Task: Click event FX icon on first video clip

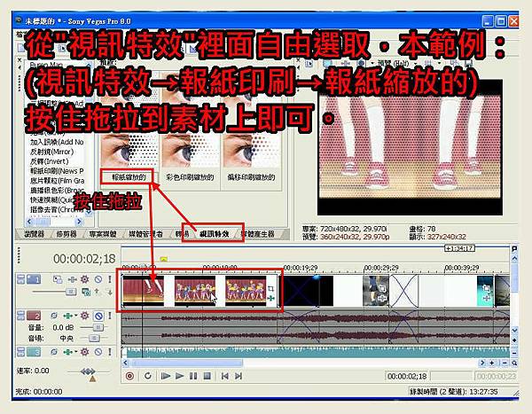Action: (x=270, y=298)
